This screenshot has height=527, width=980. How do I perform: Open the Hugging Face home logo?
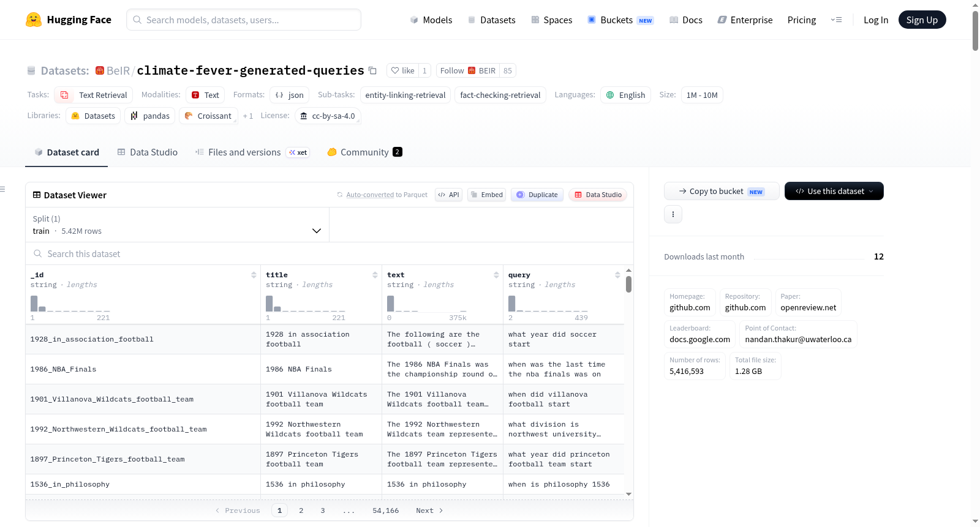point(69,20)
